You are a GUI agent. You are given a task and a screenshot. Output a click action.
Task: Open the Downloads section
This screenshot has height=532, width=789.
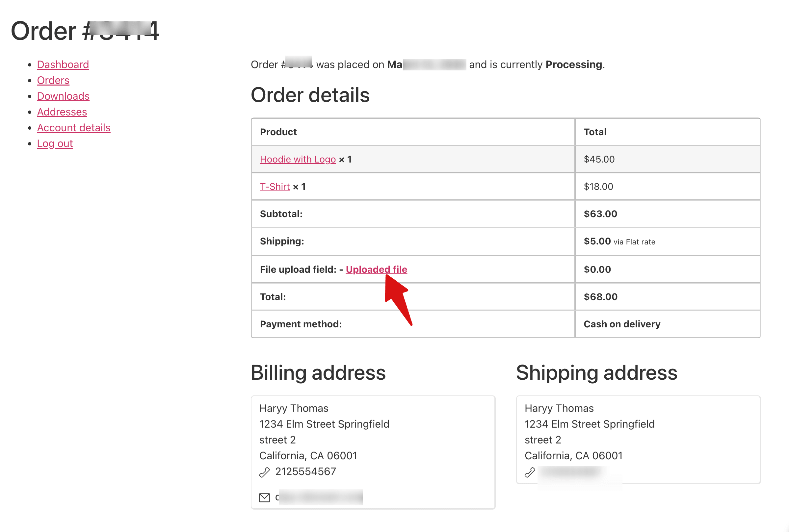point(63,96)
